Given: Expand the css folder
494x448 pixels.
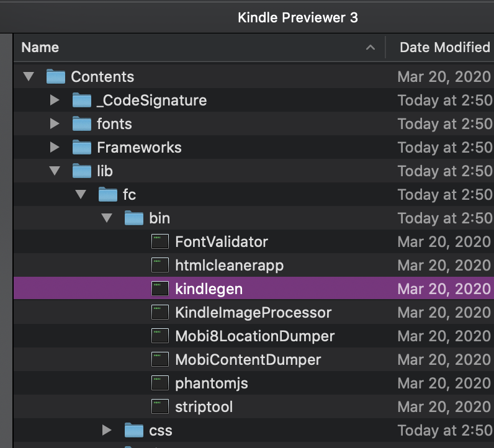Looking at the screenshot, I should pyautogui.click(x=107, y=430).
